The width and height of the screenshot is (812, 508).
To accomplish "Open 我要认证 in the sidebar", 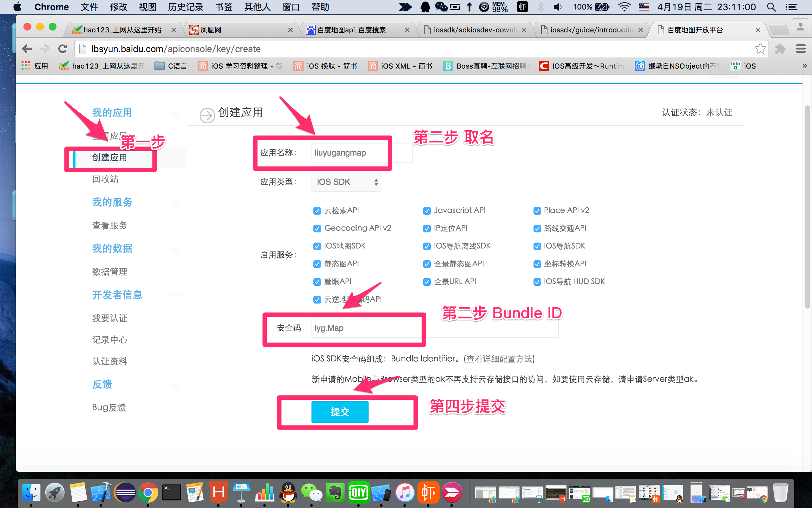I will pyautogui.click(x=110, y=318).
